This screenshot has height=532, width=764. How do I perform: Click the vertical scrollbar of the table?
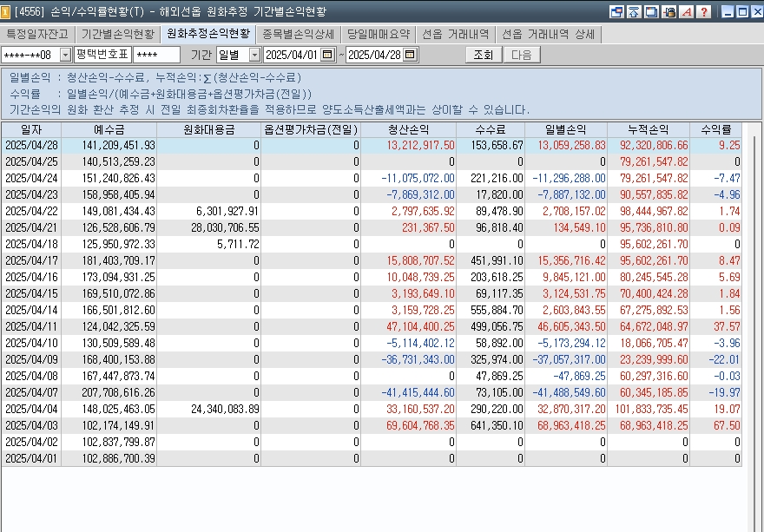753,326
